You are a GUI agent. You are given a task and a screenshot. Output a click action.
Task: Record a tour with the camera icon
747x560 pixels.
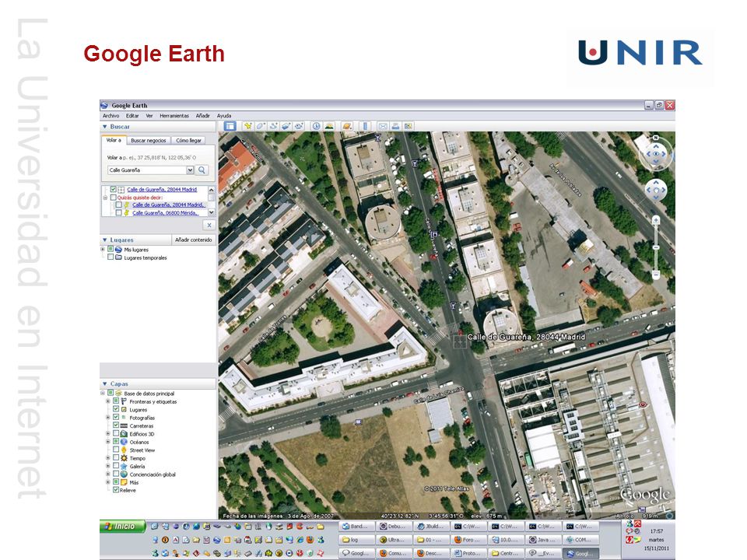click(x=299, y=126)
